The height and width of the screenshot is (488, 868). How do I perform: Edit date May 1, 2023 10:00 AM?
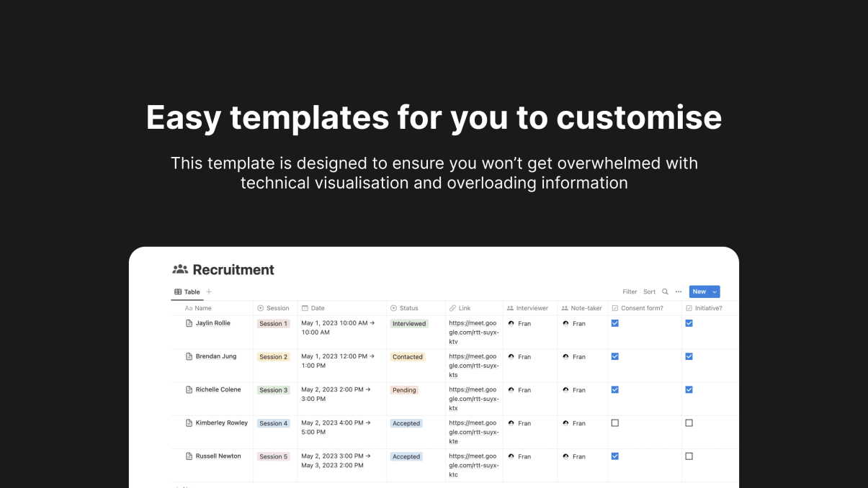tap(338, 327)
